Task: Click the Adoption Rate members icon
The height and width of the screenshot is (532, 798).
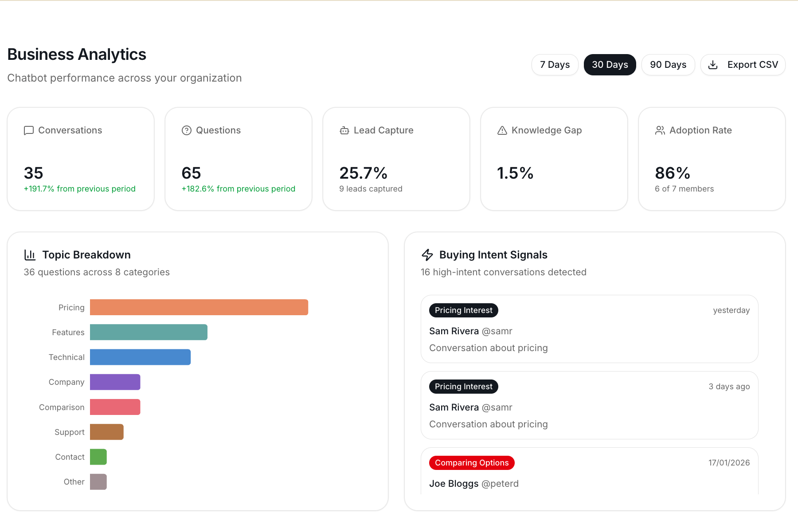Action: click(660, 130)
